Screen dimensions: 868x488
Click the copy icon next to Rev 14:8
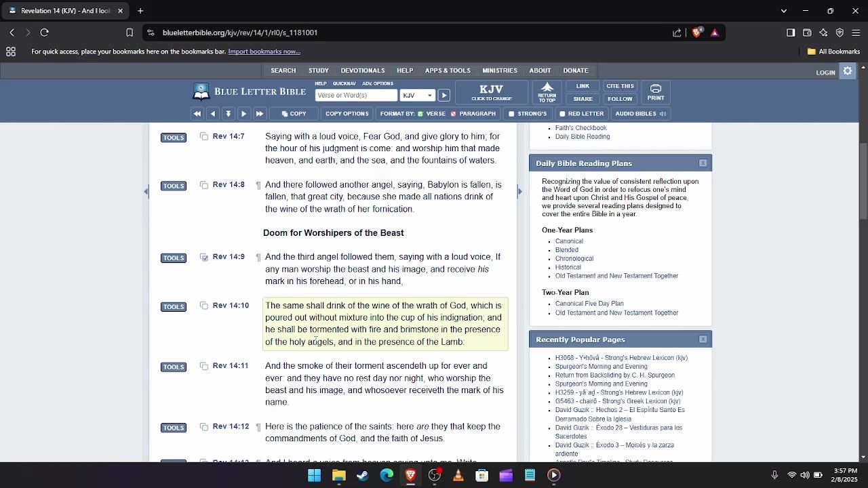point(204,185)
